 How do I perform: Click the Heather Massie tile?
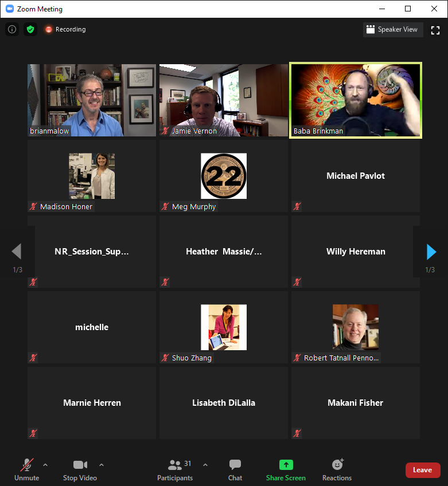pyautogui.click(x=224, y=252)
